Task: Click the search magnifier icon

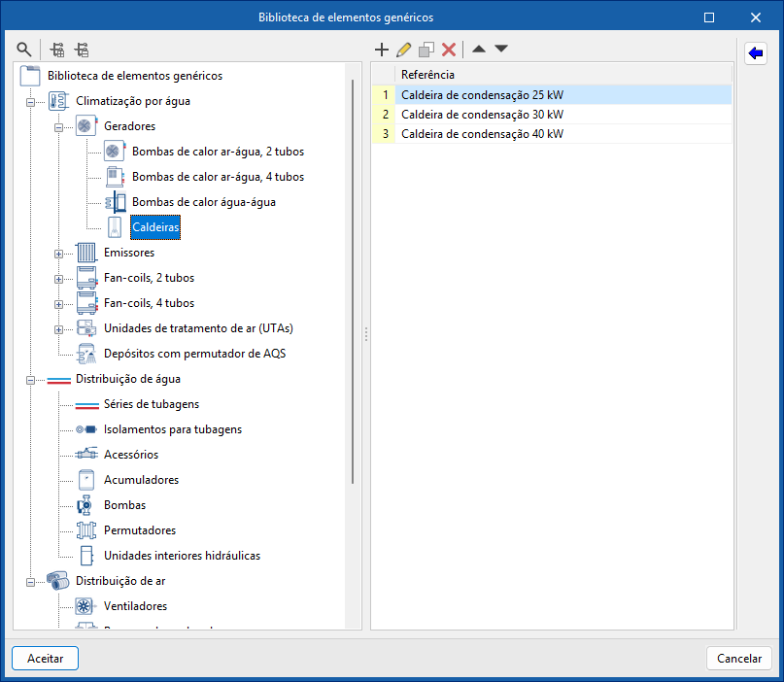Action: pos(24,49)
